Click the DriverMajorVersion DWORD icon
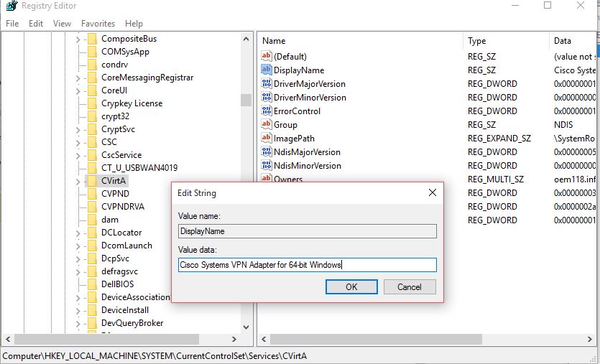This screenshot has height=364, width=600. point(267,83)
